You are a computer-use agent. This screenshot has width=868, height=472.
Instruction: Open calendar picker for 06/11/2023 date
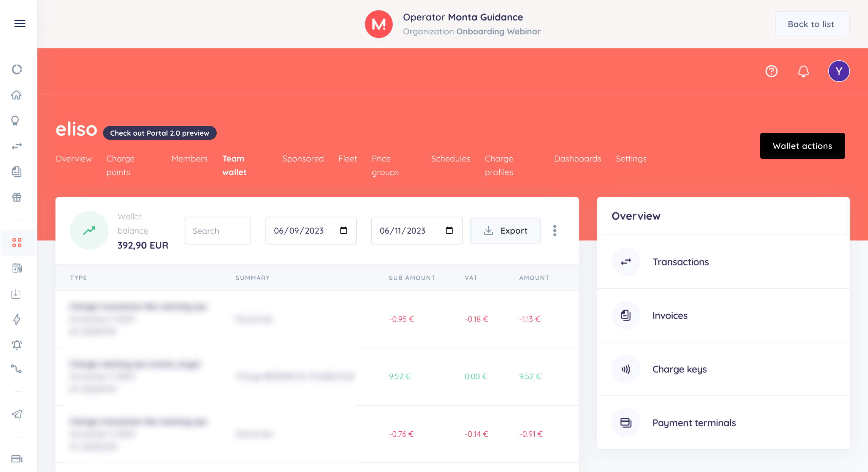click(x=449, y=231)
